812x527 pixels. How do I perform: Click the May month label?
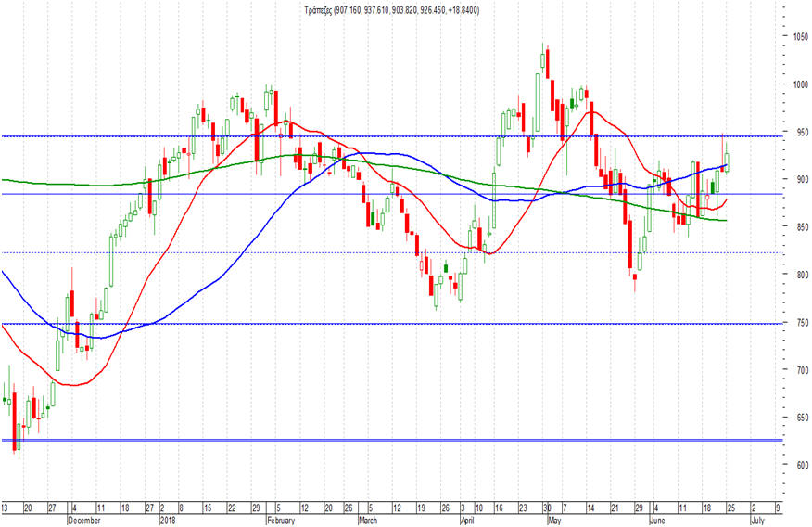pyautogui.click(x=554, y=521)
